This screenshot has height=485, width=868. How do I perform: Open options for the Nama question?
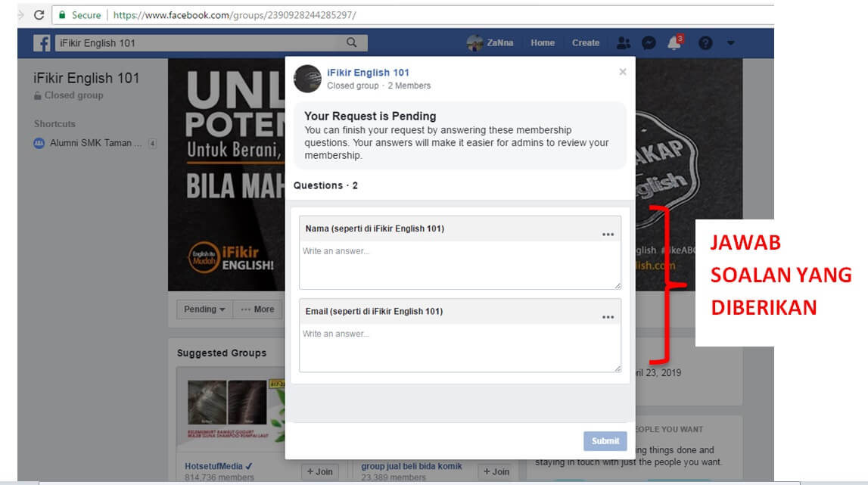pos(608,235)
